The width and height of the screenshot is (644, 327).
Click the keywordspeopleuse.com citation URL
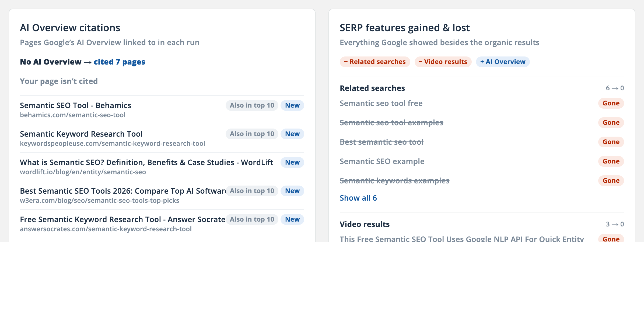click(x=113, y=144)
